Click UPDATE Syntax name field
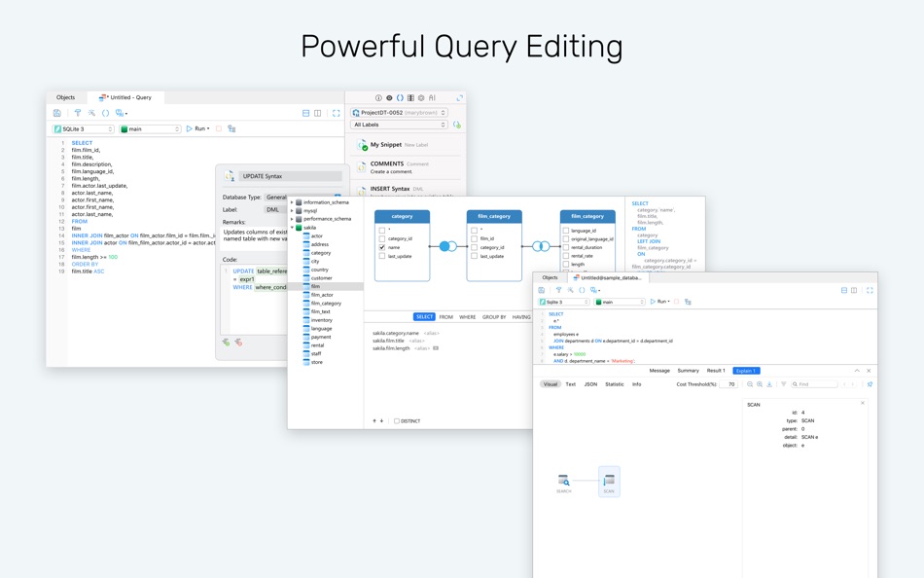This screenshot has width=924, height=578. coord(290,176)
